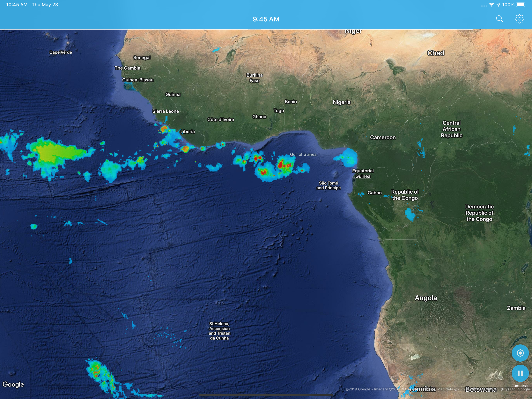Viewport: 532px width, 399px height.
Task: Pause the radar animation
Action: (520, 373)
